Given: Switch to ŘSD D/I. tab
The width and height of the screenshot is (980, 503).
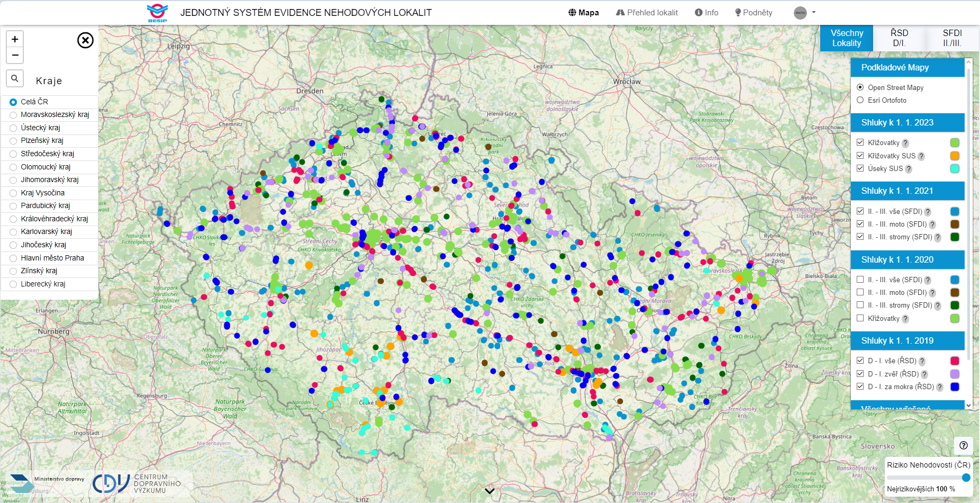Looking at the screenshot, I should click(899, 38).
